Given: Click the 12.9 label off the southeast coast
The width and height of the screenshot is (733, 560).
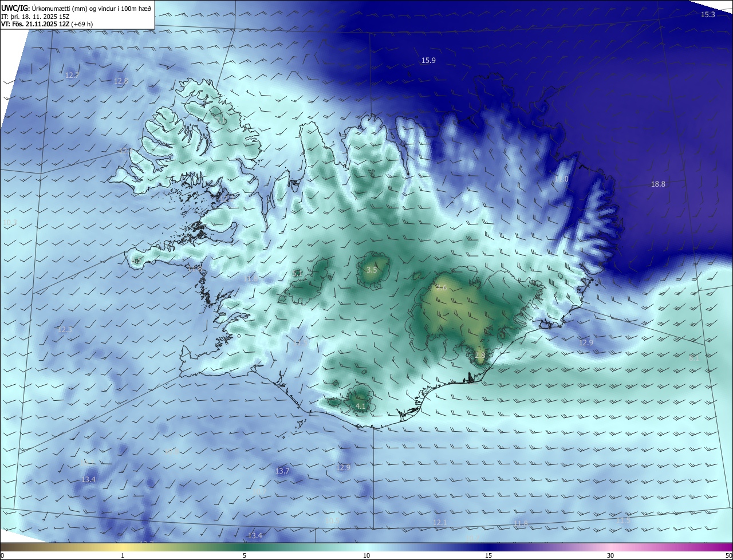Looking at the screenshot, I should pos(586,343).
